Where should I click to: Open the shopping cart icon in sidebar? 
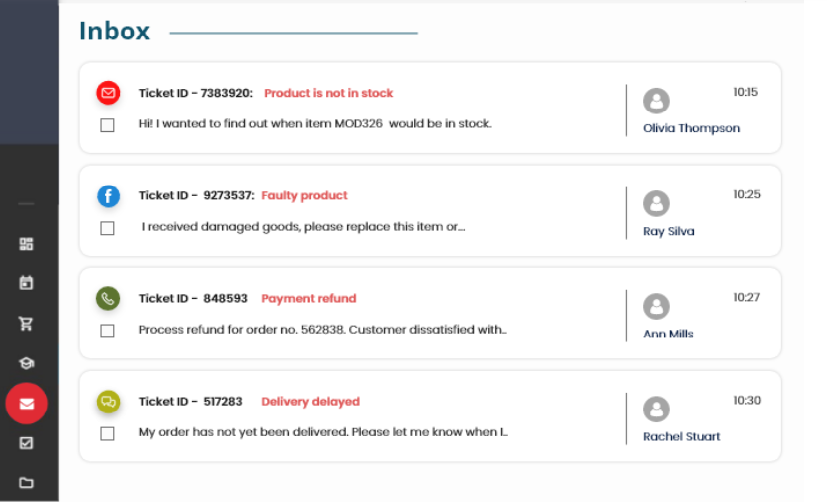tap(26, 323)
